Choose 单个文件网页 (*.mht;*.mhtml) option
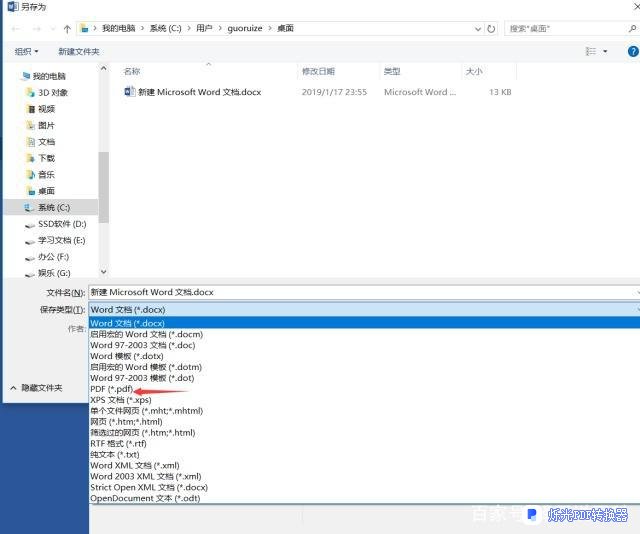640x534 pixels. tap(147, 411)
